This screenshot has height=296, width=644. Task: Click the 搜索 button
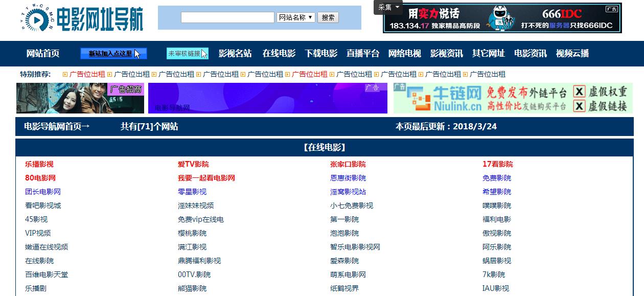click(328, 17)
